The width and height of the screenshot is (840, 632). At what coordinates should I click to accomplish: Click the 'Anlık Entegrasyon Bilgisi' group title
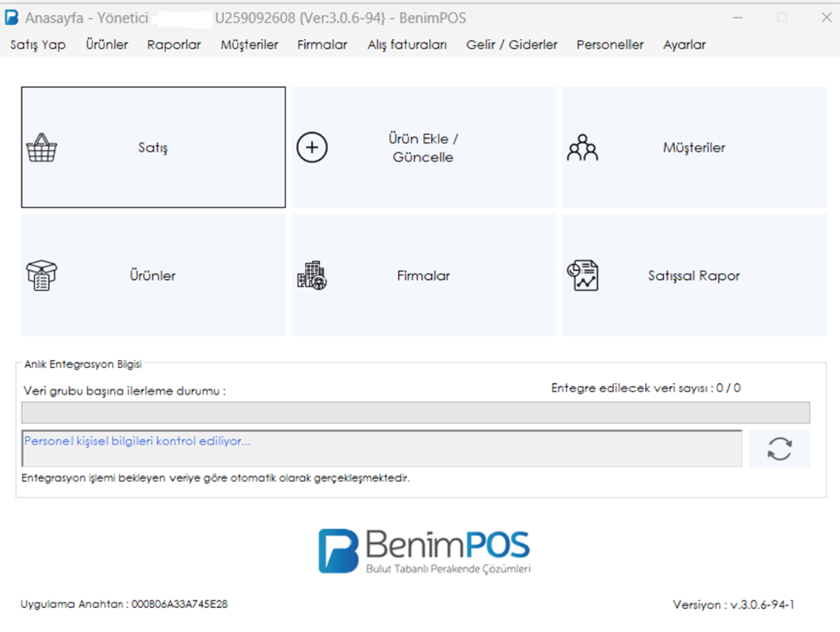click(83, 364)
